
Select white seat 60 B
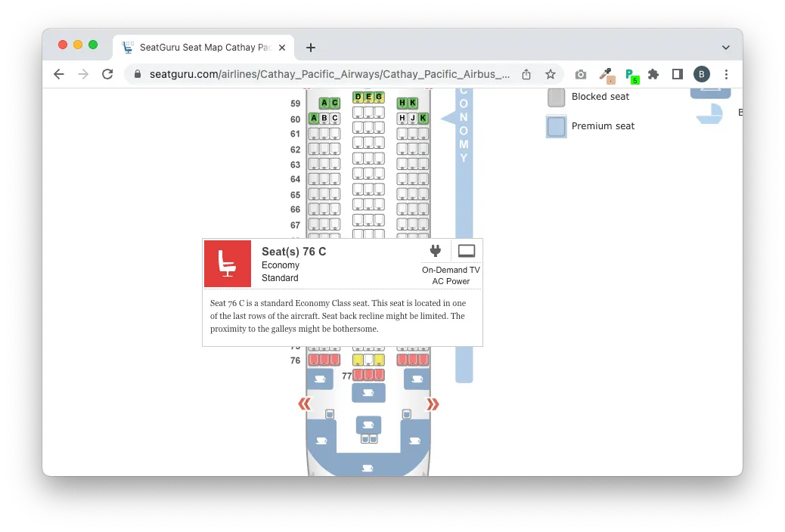click(324, 119)
